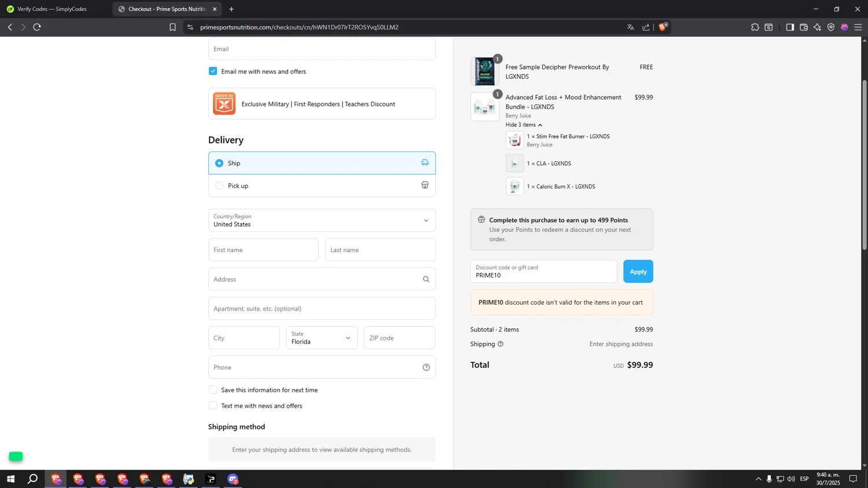Click the clock showing 9:40 a. m.
Screen dimensions: 868x488
tap(828, 479)
